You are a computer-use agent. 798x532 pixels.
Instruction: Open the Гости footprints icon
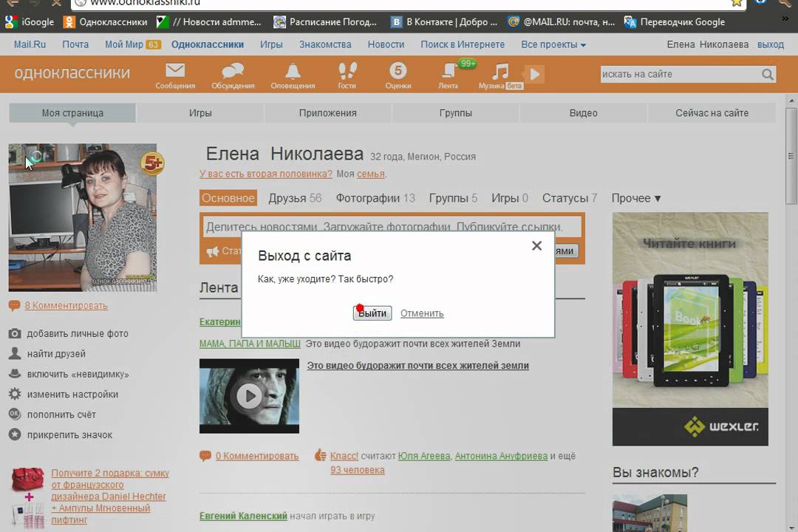tap(347, 72)
